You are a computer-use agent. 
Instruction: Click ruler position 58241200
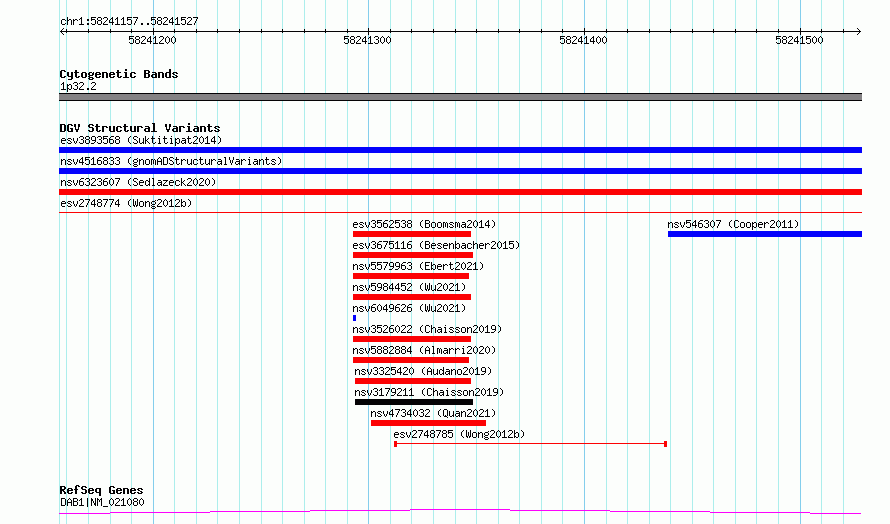(152, 40)
